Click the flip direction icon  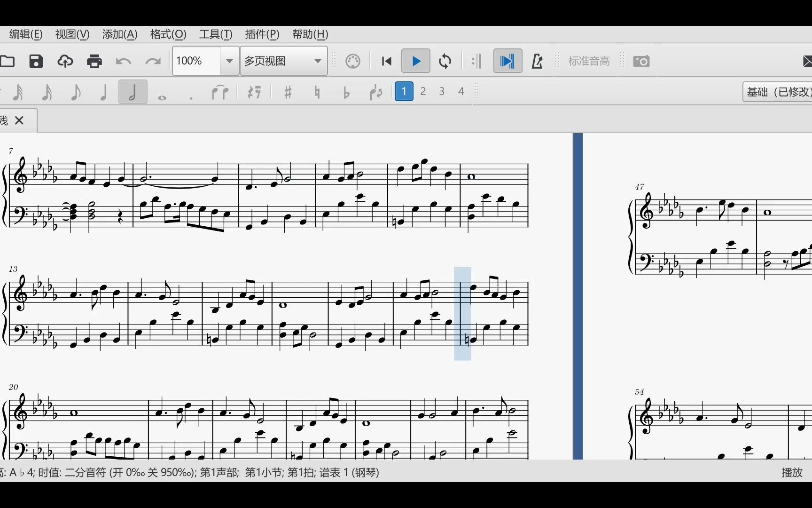[376, 92]
